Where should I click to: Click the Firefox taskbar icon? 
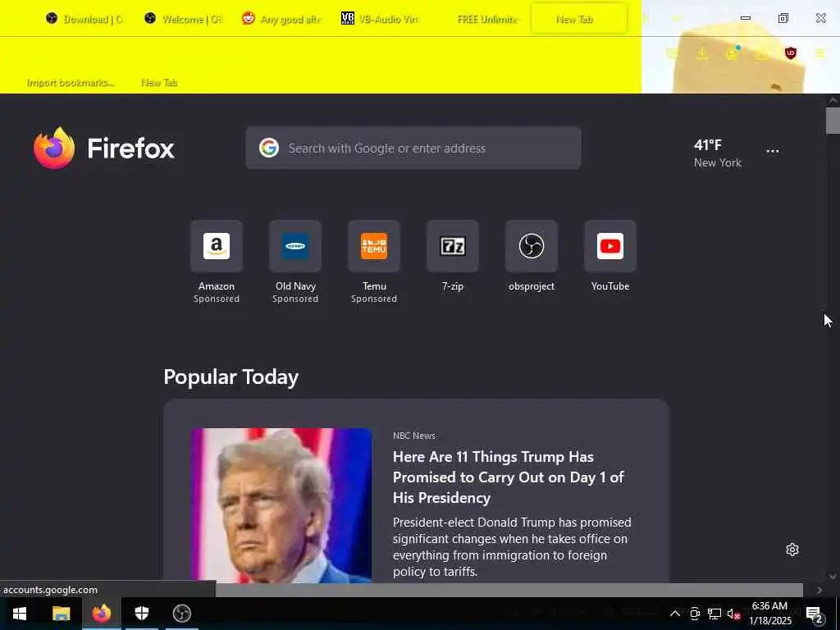[101, 614]
